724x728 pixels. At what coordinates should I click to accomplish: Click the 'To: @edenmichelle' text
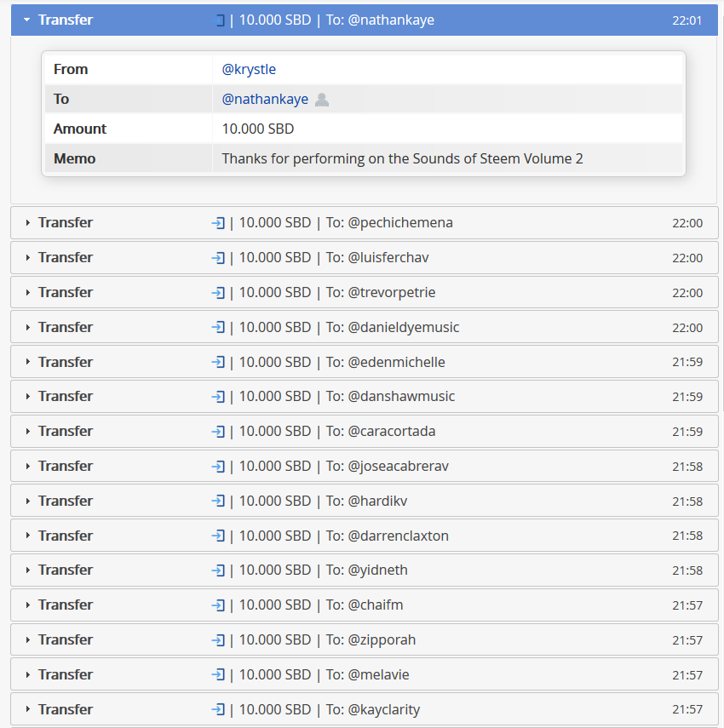[x=386, y=362]
